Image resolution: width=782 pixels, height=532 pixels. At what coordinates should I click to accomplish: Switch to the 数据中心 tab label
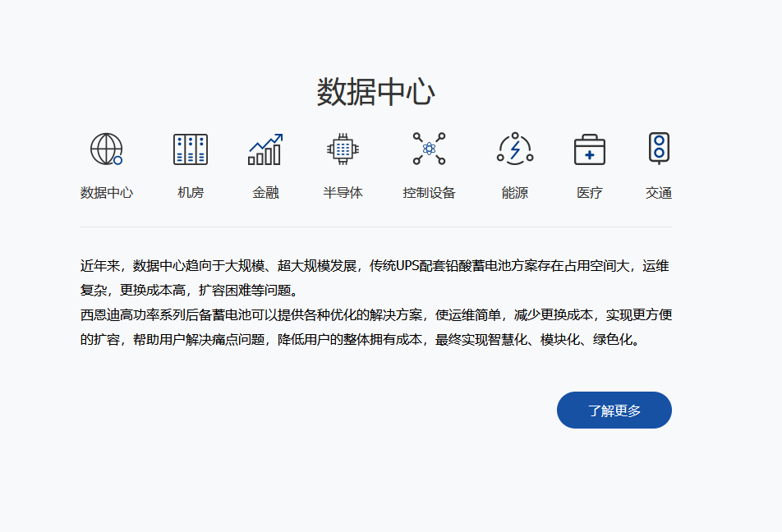(x=106, y=192)
